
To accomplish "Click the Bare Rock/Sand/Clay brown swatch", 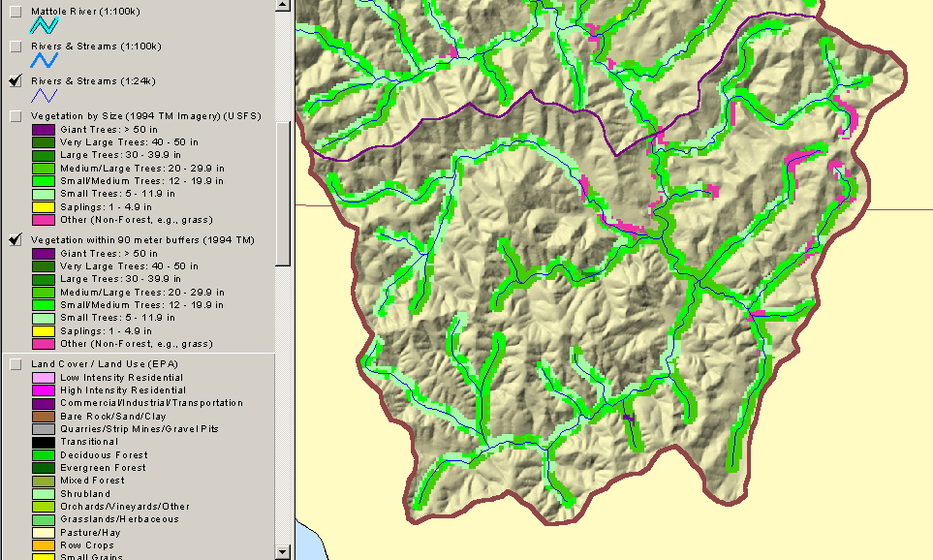I will click(44, 417).
